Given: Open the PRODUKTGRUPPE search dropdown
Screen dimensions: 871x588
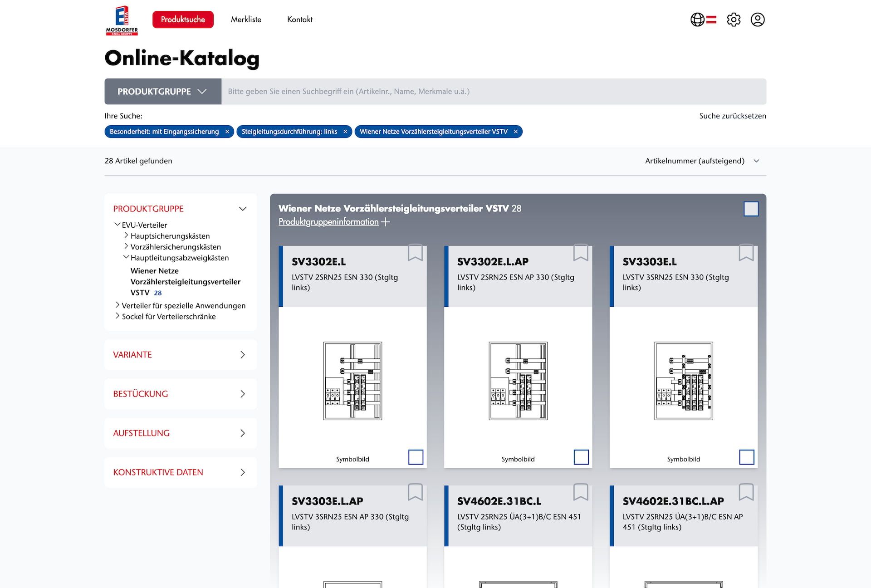Looking at the screenshot, I should (163, 91).
